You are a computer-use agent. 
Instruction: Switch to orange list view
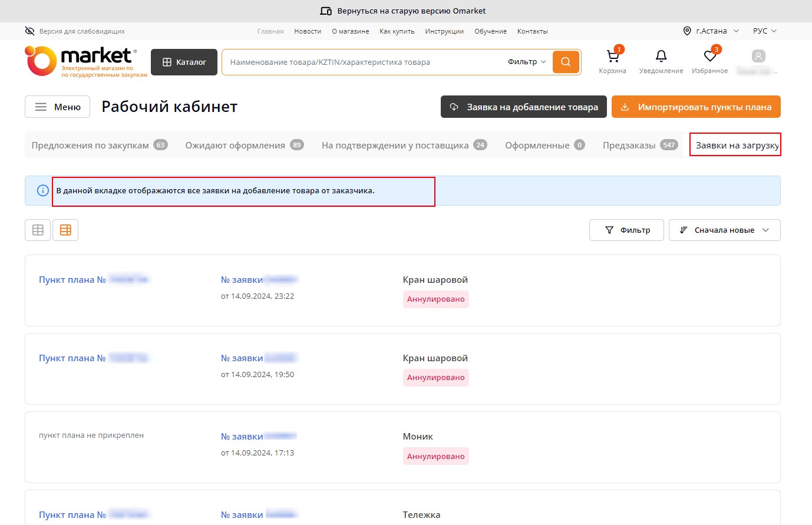[65, 230]
